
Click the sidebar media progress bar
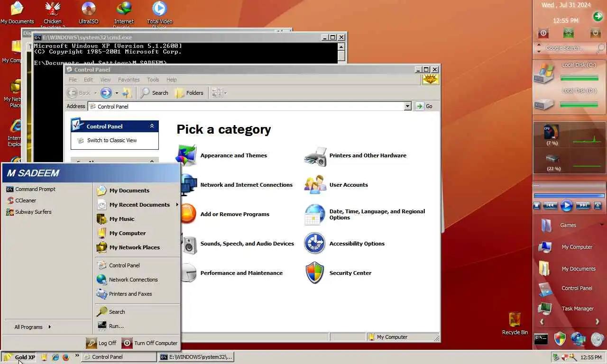click(570, 195)
